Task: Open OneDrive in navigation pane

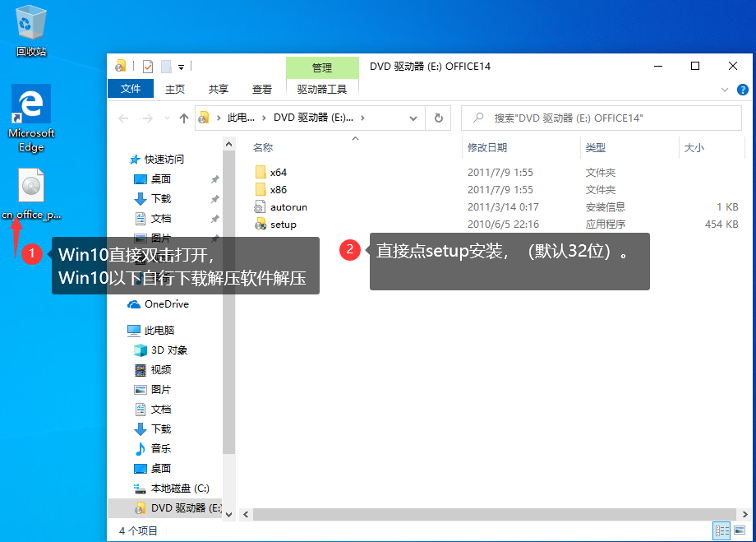Action: coord(158,304)
